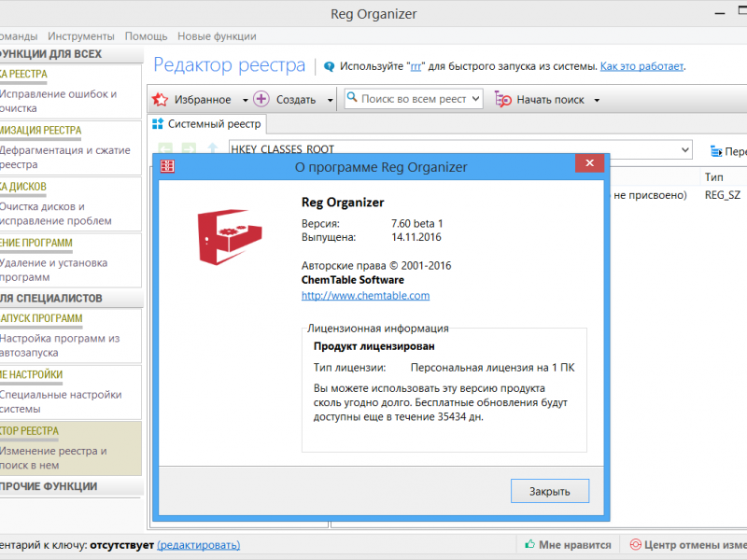This screenshot has width=747, height=560.
Task: Click the Создать toolbar button
Action: [285, 99]
